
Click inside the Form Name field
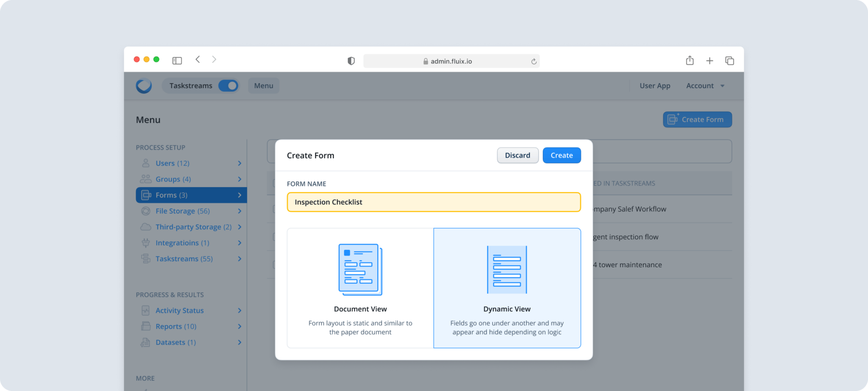(x=433, y=202)
